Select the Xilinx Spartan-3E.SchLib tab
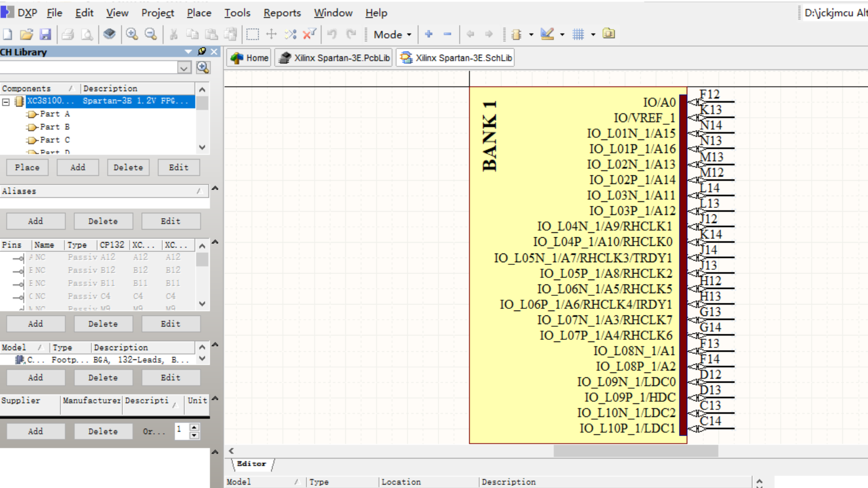 tap(455, 58)
